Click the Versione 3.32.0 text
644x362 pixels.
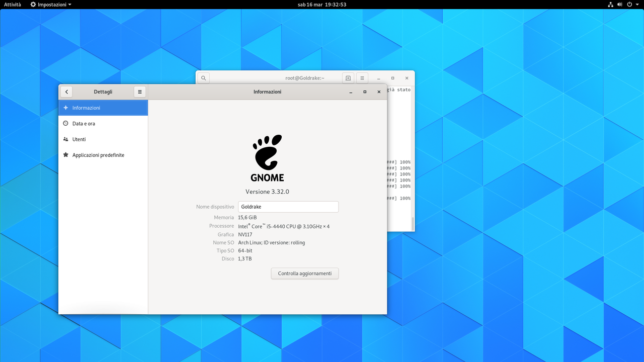point(267,192)
